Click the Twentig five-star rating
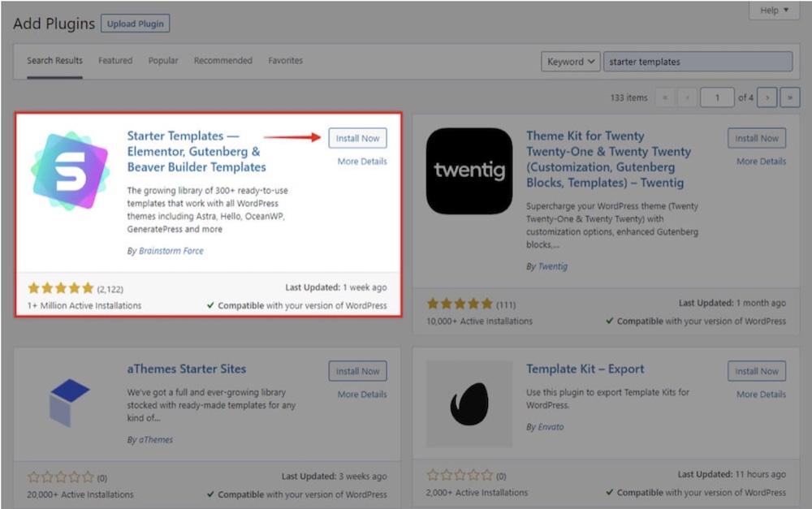Viewport: 812px width, 509px height. [x=460, y=304]
